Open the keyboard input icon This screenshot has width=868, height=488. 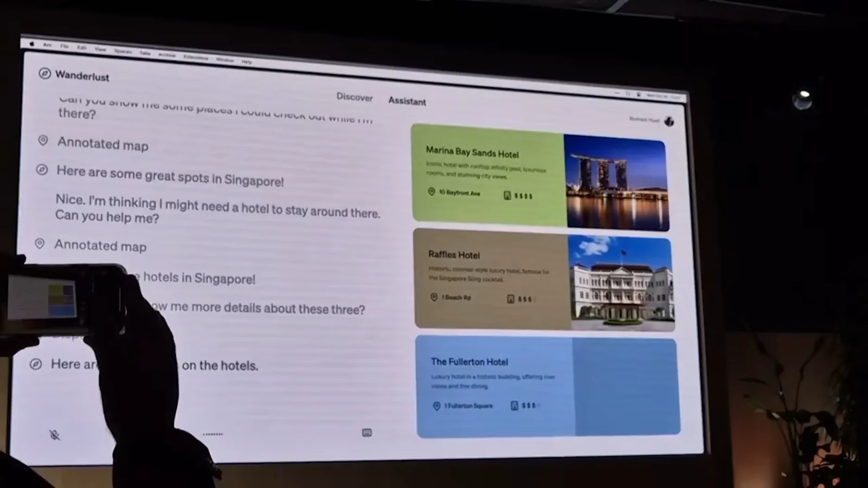click(367, 433)
